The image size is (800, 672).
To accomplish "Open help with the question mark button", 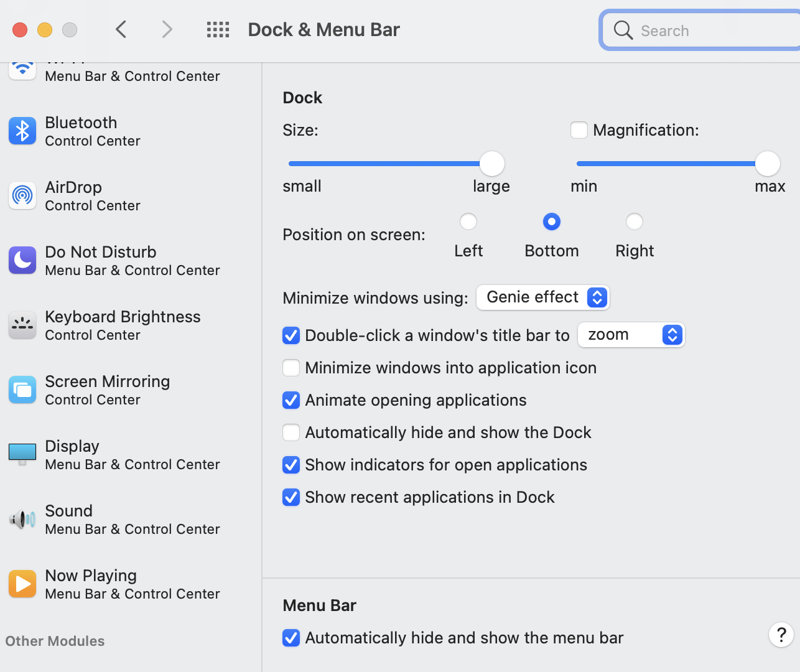I will click(x=781, y=635).
